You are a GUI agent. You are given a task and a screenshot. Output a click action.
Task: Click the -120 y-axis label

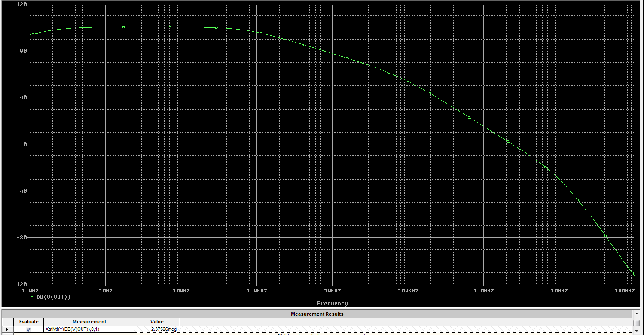(x=20, y=284)
